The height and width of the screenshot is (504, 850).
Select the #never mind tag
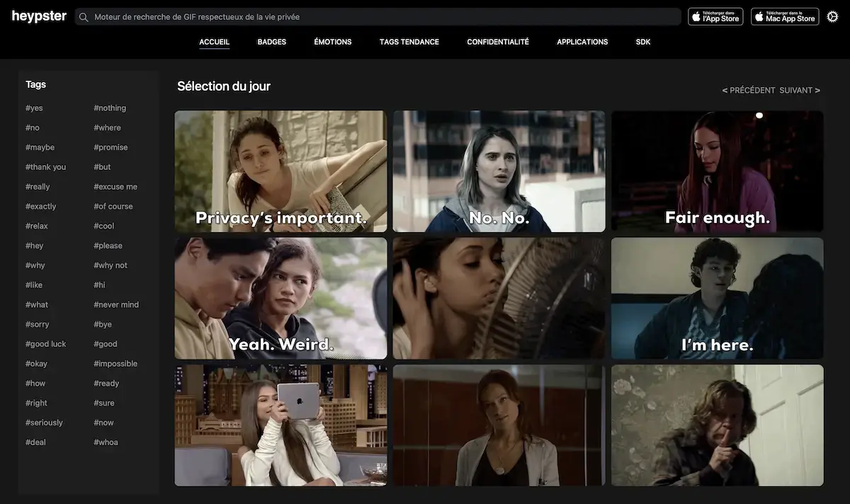coord(116,305)
